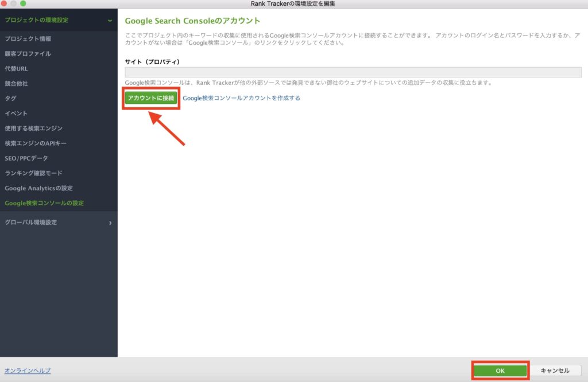Confirm with the OK button
This screenshot has height=382, width=588.
500,371
